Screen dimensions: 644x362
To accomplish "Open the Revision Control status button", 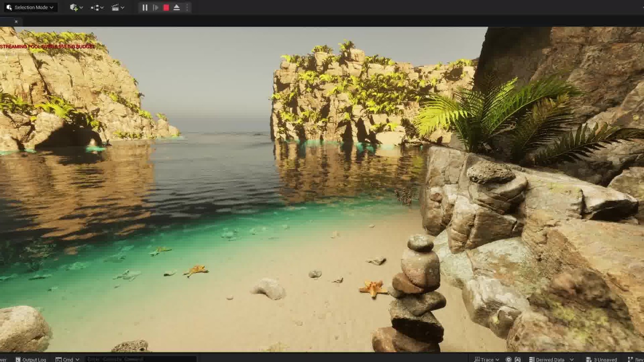I will (x=636, y=359).
